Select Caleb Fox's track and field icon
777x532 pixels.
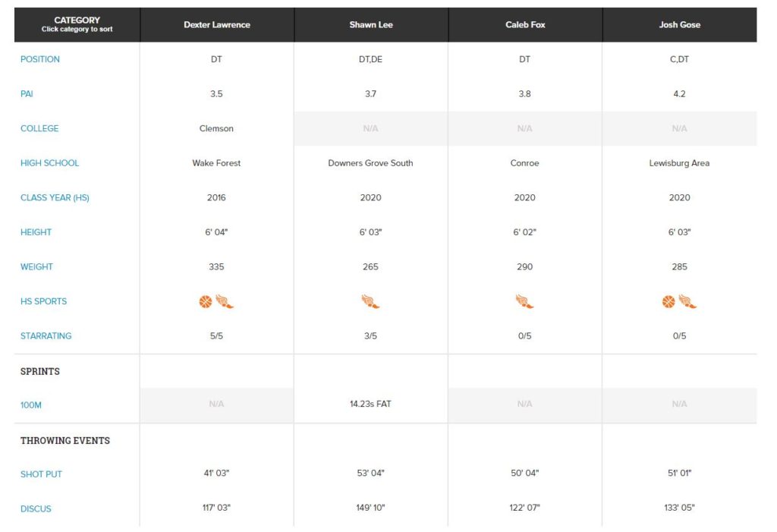point(524,301)
